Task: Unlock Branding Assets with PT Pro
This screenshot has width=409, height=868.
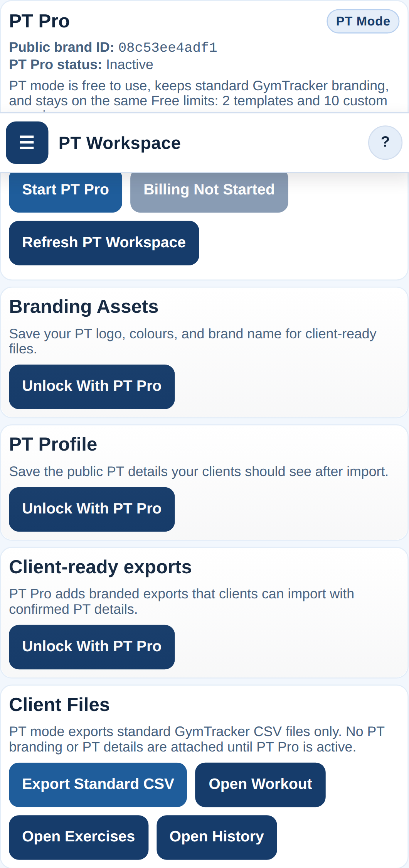Action: point(92,386)
